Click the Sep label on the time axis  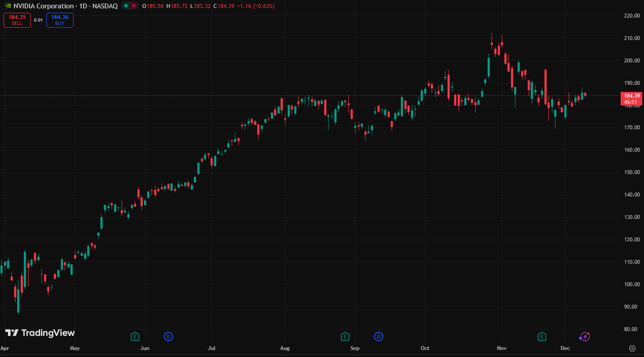pos(355,348)
